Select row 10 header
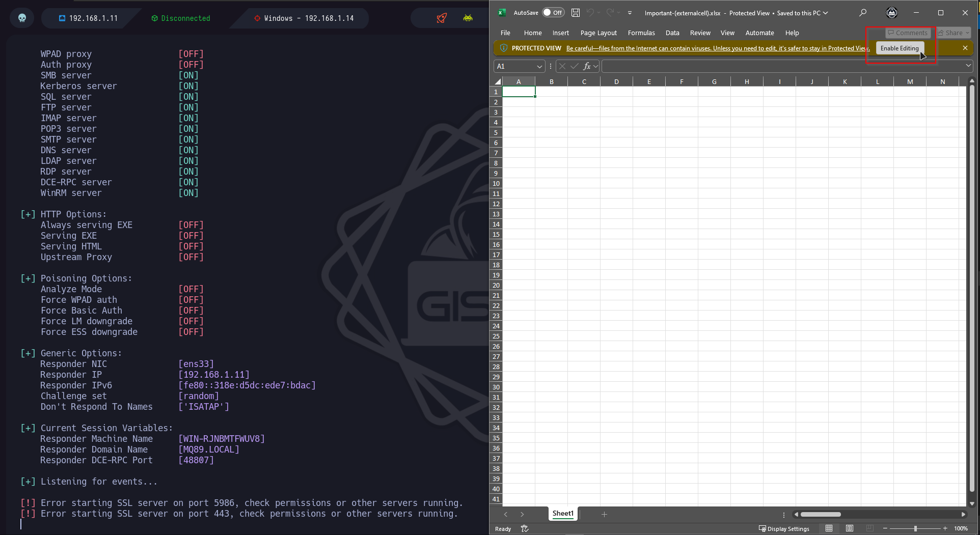 (496, 183)
